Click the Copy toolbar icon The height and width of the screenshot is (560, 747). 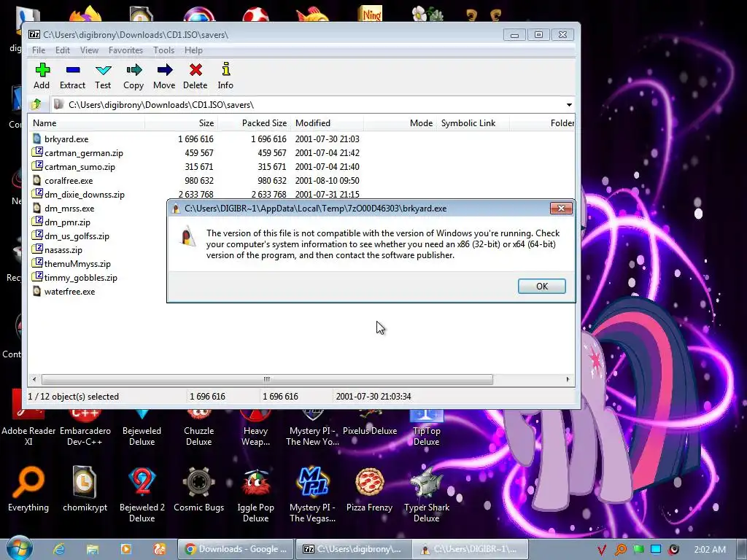click(133, 76)
